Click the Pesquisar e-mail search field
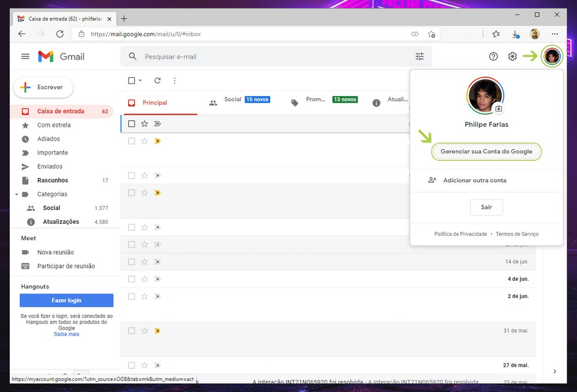Screen dimensions: 577x392 click(276, 56)
